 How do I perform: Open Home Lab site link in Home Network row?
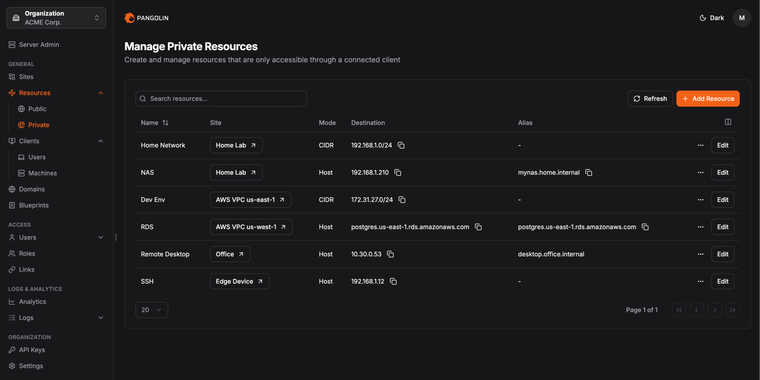pos(236,145)
